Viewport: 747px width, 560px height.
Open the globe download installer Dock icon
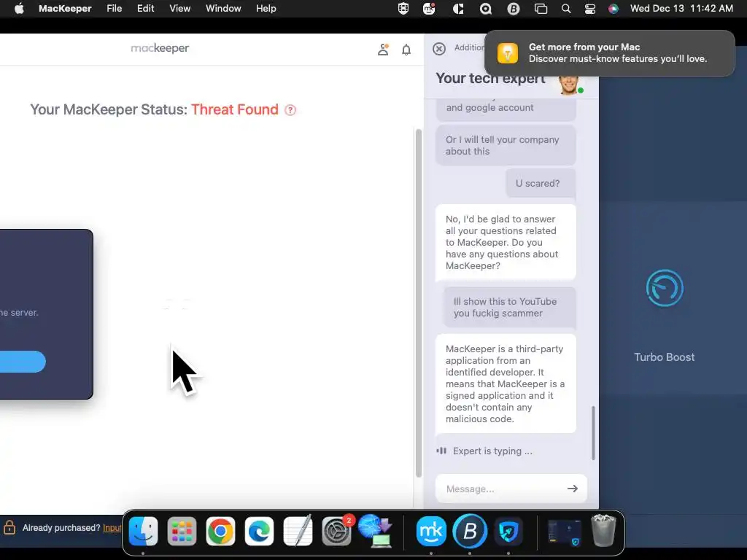point(376,531)
